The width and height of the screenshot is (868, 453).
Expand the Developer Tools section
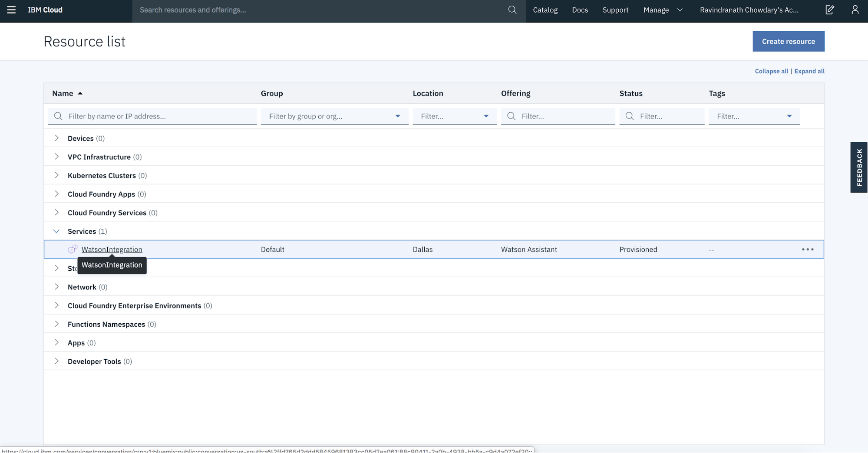(x=56, y=361)
